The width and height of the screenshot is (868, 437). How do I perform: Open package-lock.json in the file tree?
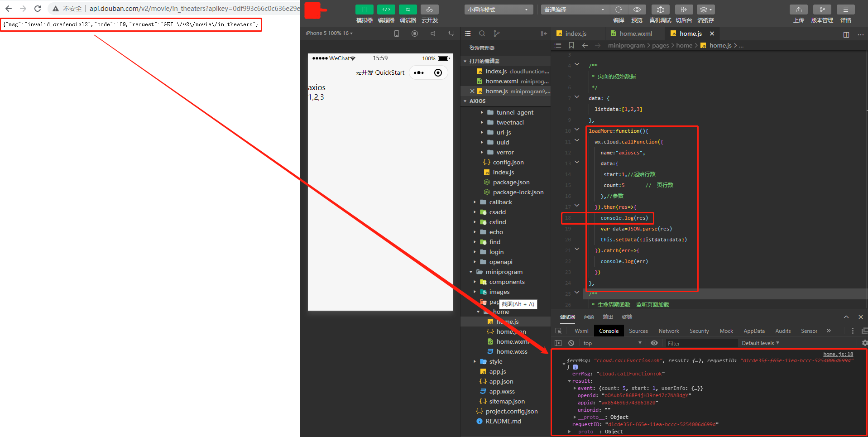click(518, 192)
